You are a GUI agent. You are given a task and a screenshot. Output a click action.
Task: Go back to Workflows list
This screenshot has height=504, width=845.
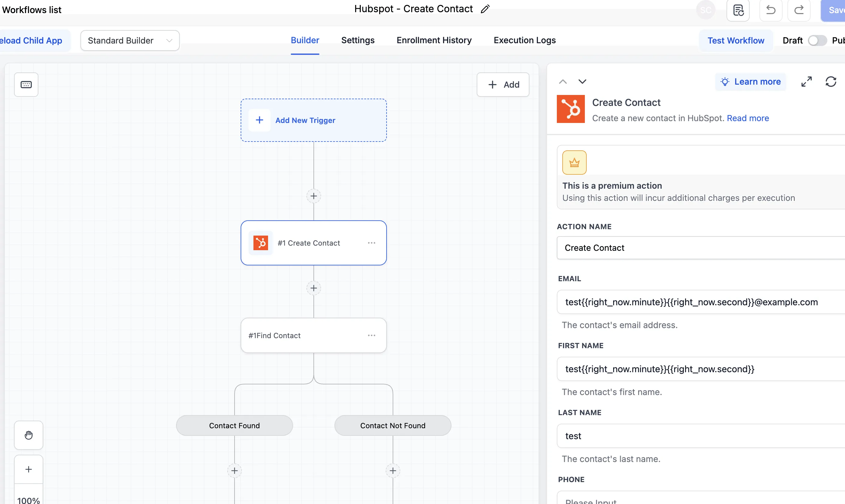click(x=32, y=10)
